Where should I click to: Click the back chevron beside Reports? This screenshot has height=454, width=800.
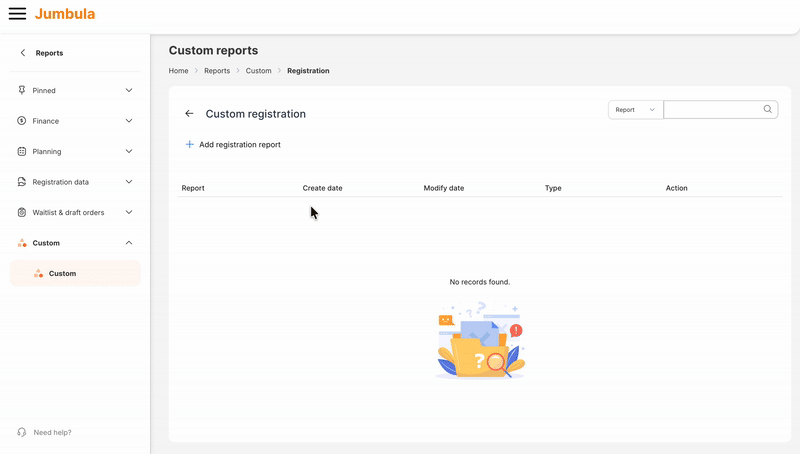pyautogui.click(x=23, y=53)
